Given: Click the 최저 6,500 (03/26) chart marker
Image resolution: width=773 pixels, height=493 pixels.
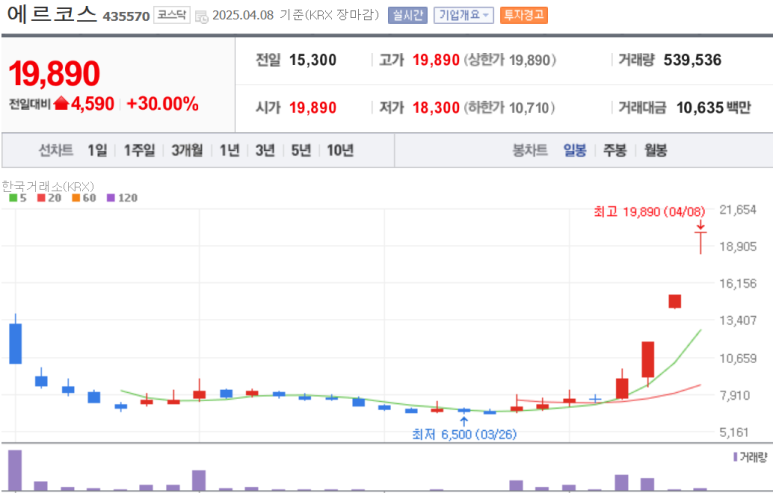Looking at the screenshot, I should [464, 434].
